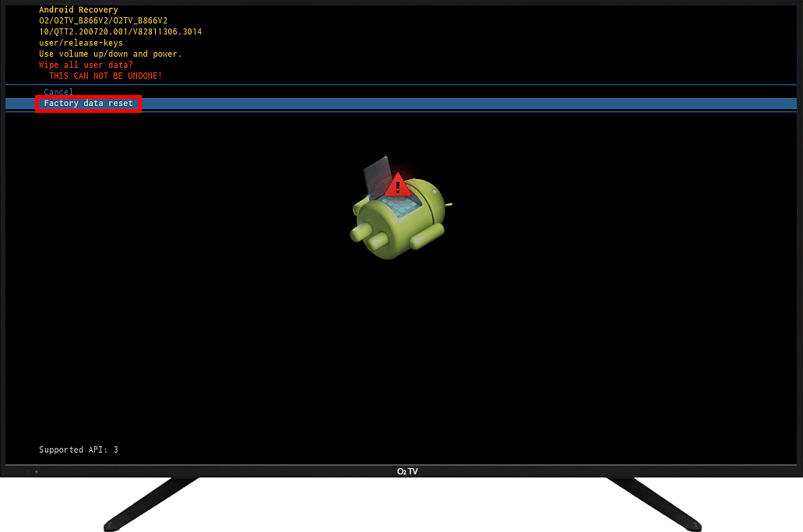Click the red warning triangle icon

(x=398, y=185)
